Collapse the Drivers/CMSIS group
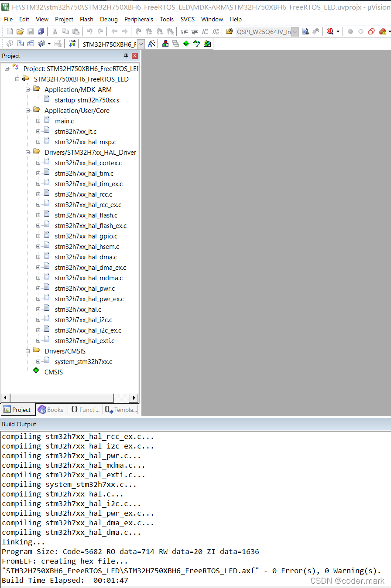The height and width of the screenshot is (588, 391). pos(28,351)
